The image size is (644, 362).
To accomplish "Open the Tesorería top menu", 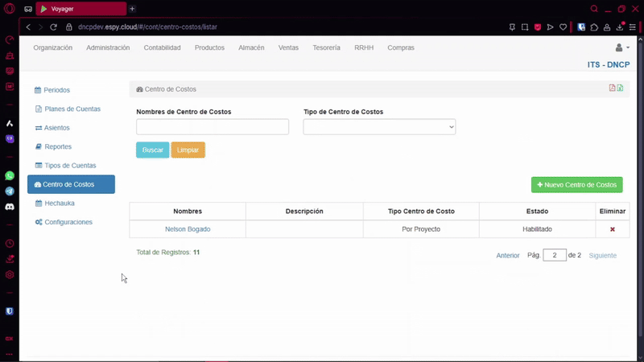I will [326, 48].
